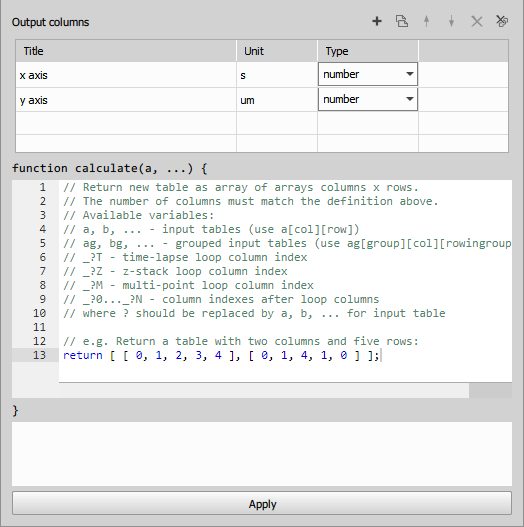Click line 10 comment 'where ? should be replaced'
Screen dimensions: 524x527
254,313
